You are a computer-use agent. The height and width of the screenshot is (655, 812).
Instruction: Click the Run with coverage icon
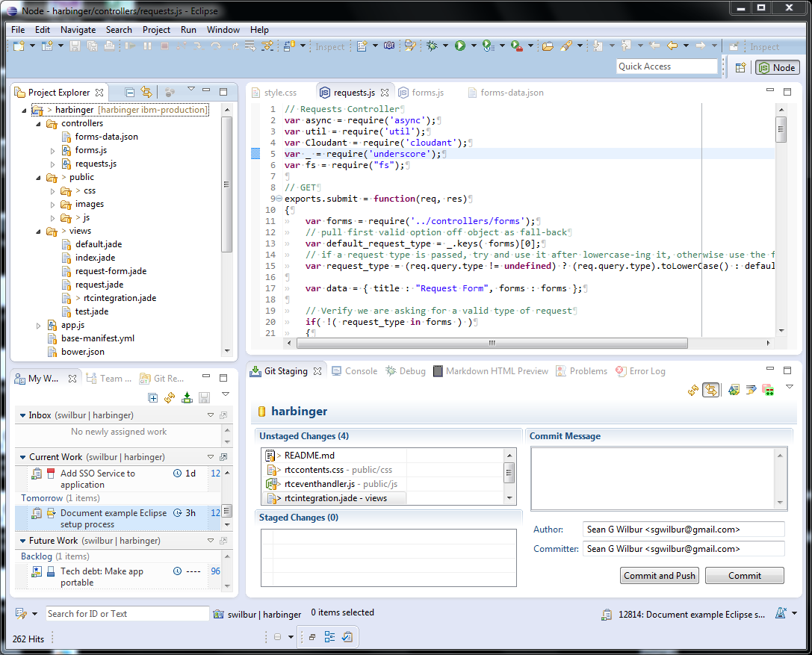coord(488,46)
